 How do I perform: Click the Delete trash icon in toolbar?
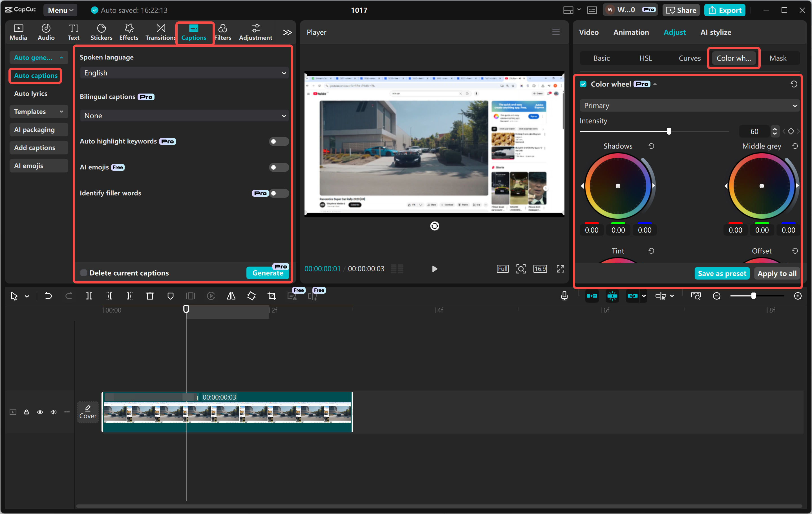point(150,296)
